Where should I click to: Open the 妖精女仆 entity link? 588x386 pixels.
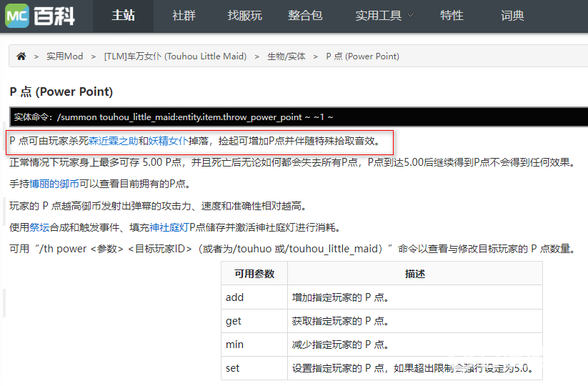(x=169, y=141)
